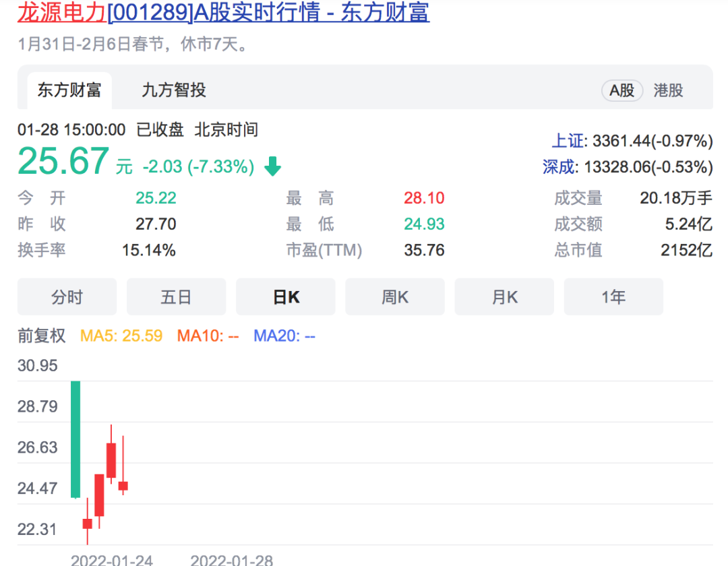This screenshot has height=566, width=728.
Task: Click the MA5: 25.59 indicator label
Action: (121, 336)
